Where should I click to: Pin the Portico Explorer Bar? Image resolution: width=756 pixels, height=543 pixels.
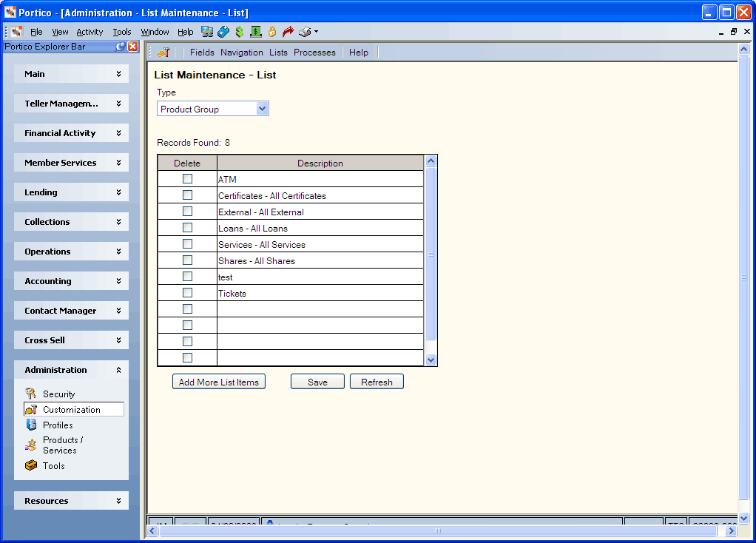121,47
